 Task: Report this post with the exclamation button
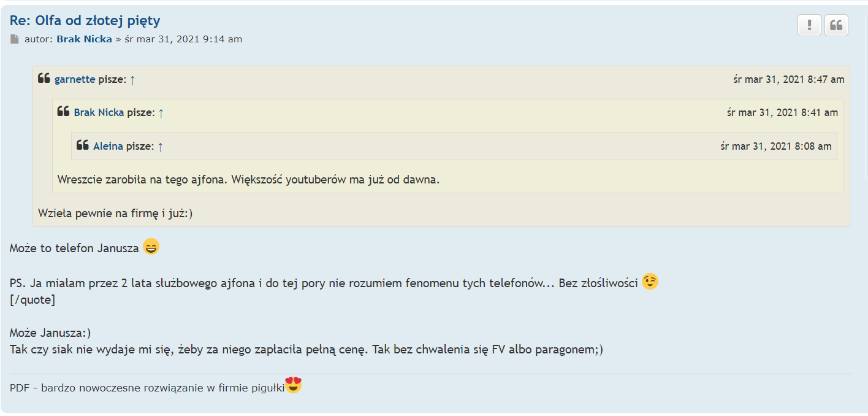(809, 25)
